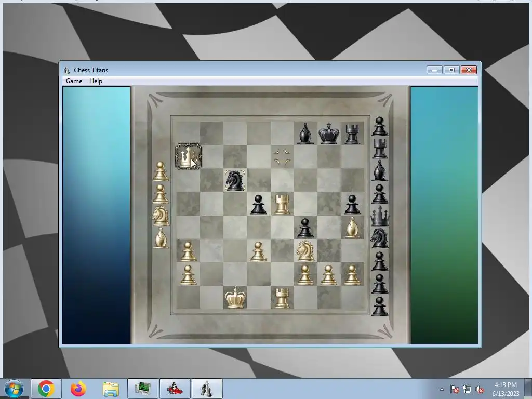Viewport: 532px width, 399px height.
Task: Launch Firefox from taskbar
Action: pyautogui.click(x=78, y=389)
